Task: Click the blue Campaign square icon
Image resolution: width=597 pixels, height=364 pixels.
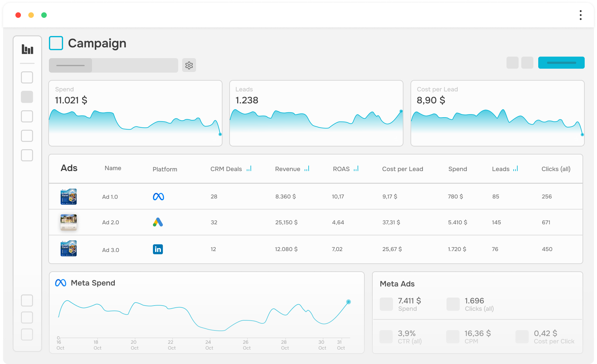Action: (56, 43)
